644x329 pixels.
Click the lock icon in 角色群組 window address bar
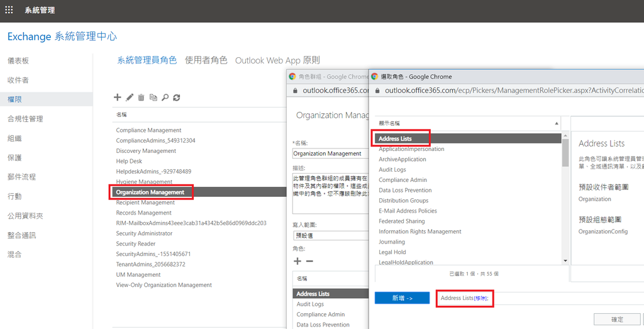point(294,90)
